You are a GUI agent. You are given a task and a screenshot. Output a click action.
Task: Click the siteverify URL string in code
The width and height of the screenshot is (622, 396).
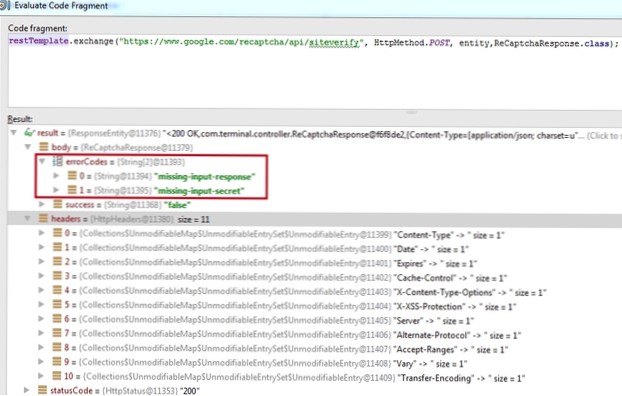click(241, 42)
